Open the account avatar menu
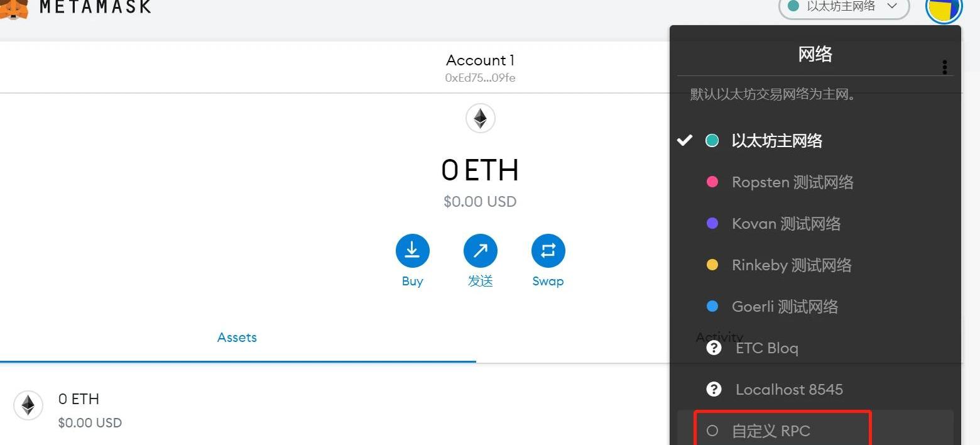The width and height of the screenshot is (980, 445). (944, 9)
